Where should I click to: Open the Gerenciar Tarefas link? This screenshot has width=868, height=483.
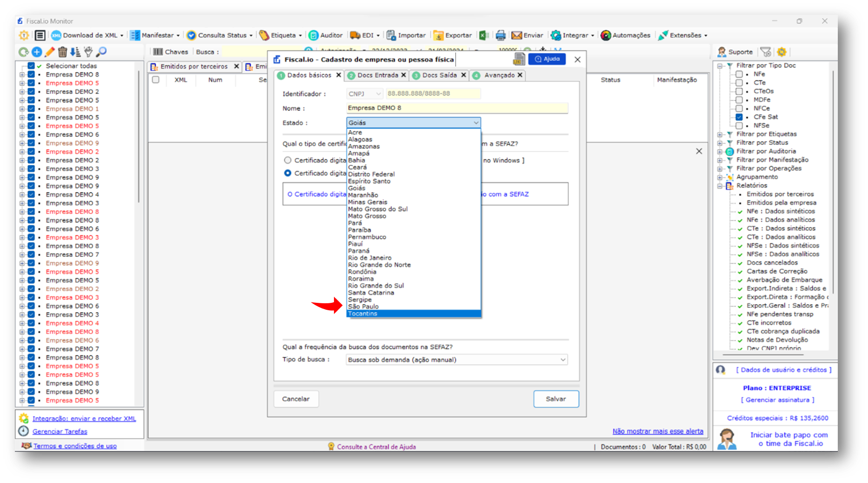pos(60,431)
